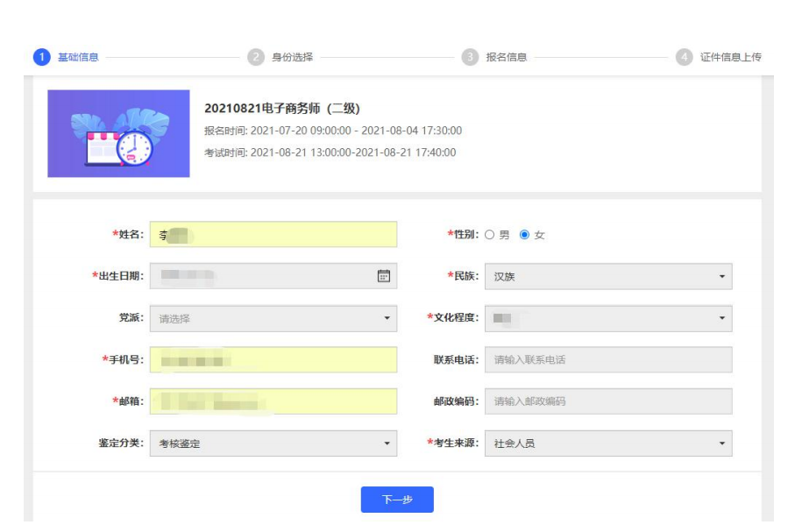788x532 pixels.
Task: Click the 邮政编码 input field
Action: coord(607,401)
